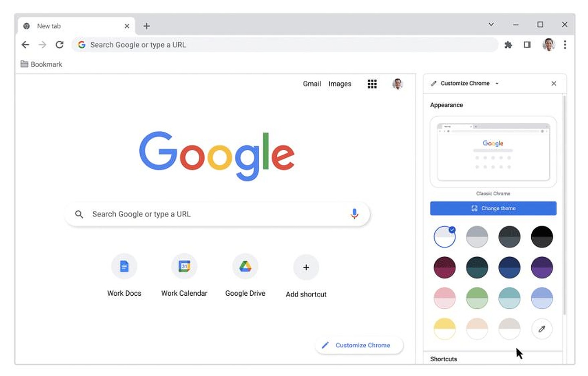Click the Change theme button
588x376 pixels.
493,208
